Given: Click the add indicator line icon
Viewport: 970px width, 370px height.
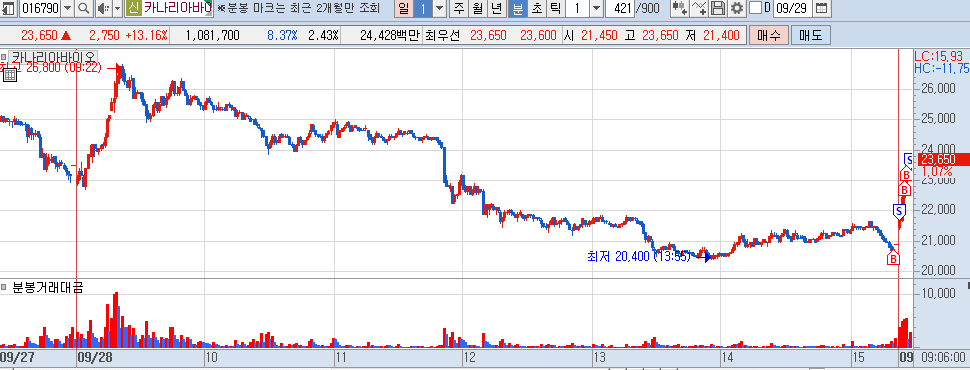Looking at the screenshot, I should [x=700, y=9].
